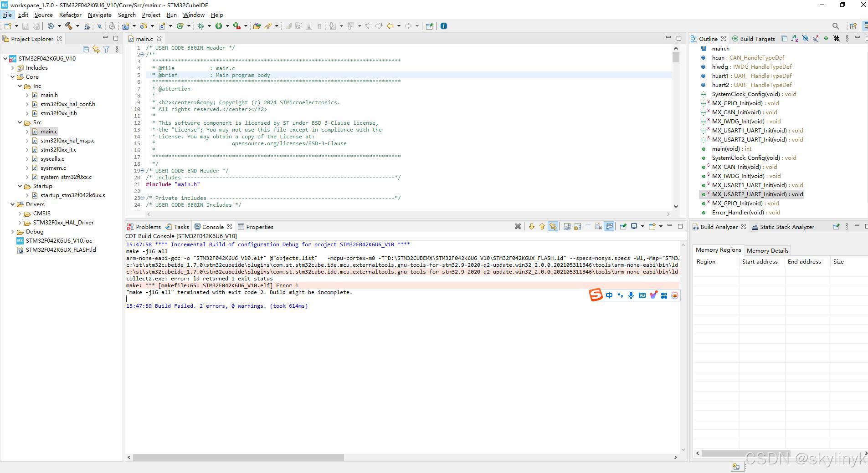Select main(void) : int in Outline
Viewport: 868px width, 473px height.
(731, 148)
